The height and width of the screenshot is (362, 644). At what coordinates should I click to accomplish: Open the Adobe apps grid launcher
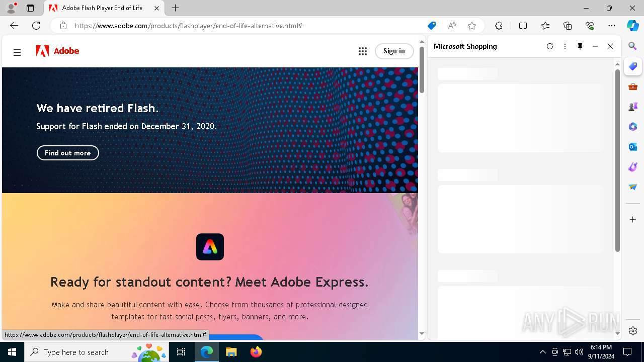[362, 51]
